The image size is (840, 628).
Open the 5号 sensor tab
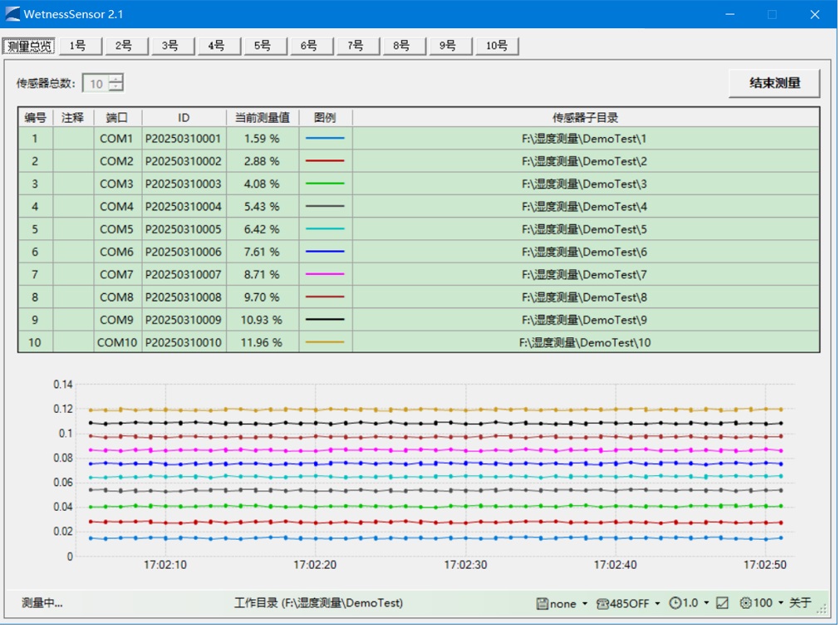(x=263, y=46)
